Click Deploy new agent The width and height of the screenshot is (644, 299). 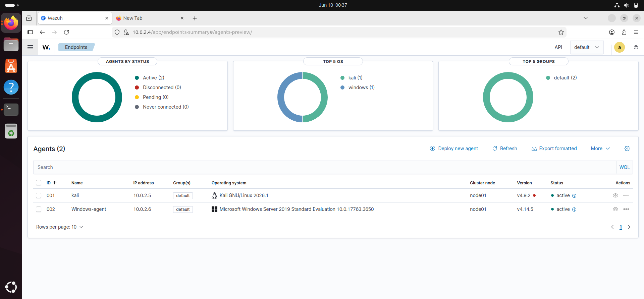click(454, 148)
